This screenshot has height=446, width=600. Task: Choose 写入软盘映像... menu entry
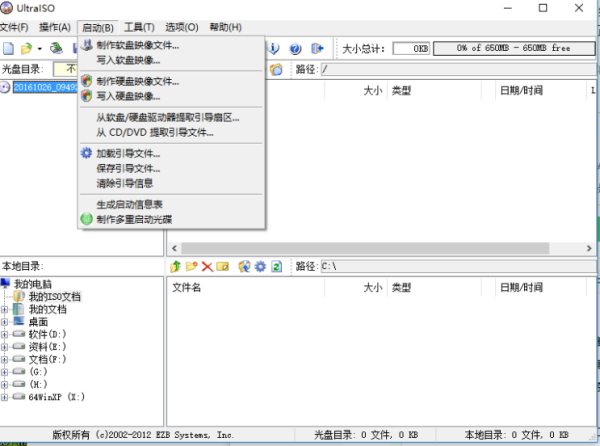click(171, 60)
